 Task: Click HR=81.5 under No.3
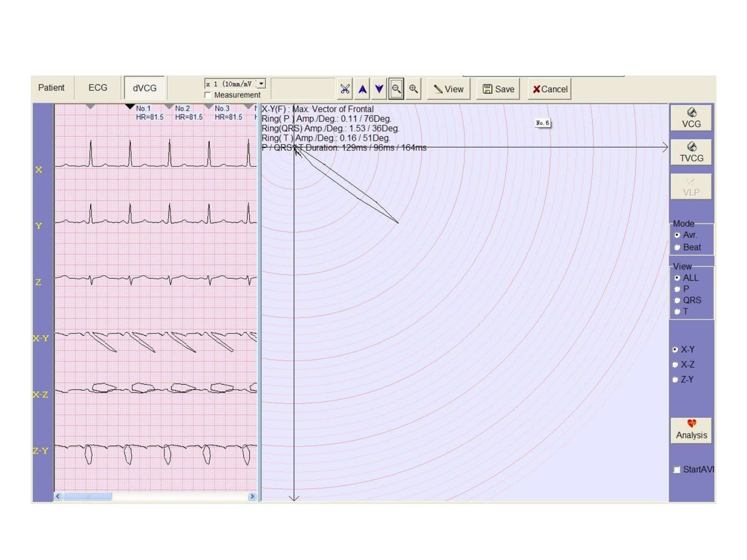pos(228,117)
